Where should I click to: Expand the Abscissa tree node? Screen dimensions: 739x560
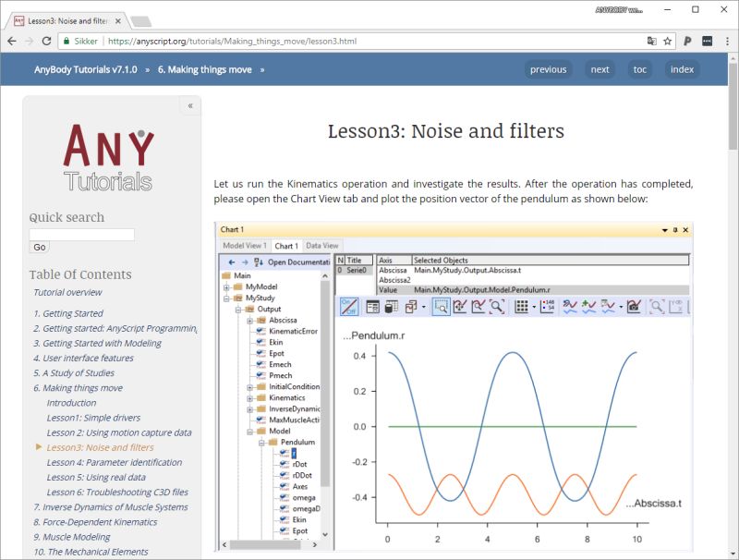coord(249,321)
